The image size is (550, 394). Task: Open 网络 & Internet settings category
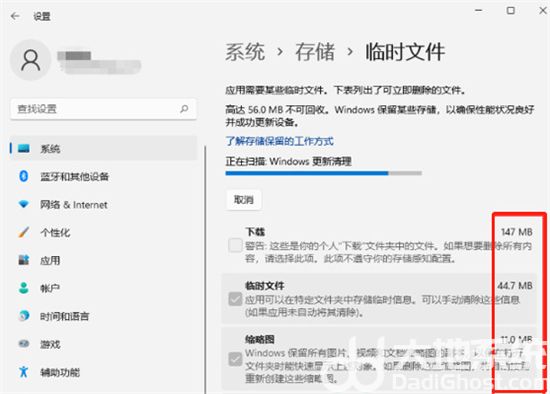[103, 204]
